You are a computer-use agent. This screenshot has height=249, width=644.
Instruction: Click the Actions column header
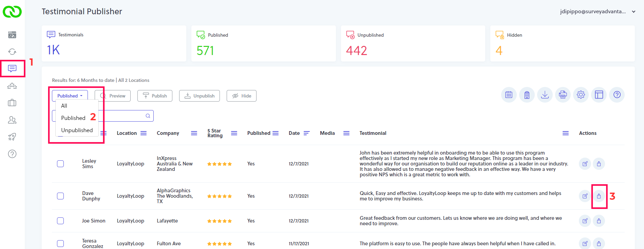pos(588,133)
